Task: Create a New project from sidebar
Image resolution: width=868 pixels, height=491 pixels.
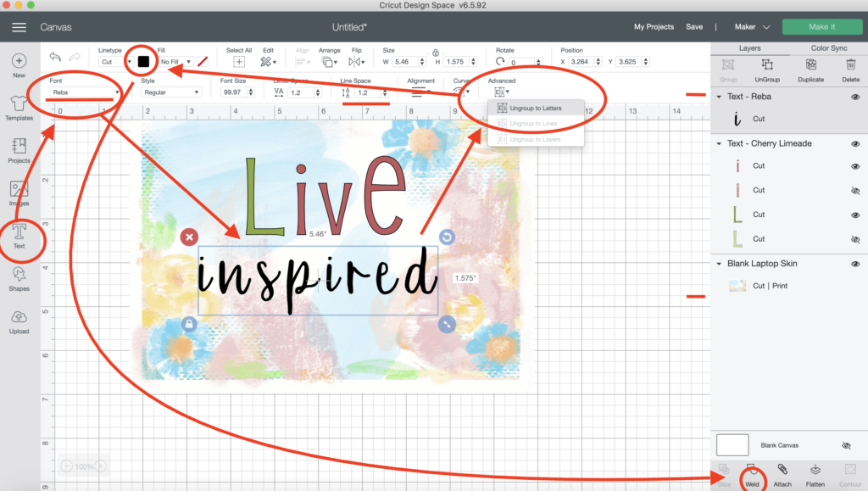Action: 19,65
